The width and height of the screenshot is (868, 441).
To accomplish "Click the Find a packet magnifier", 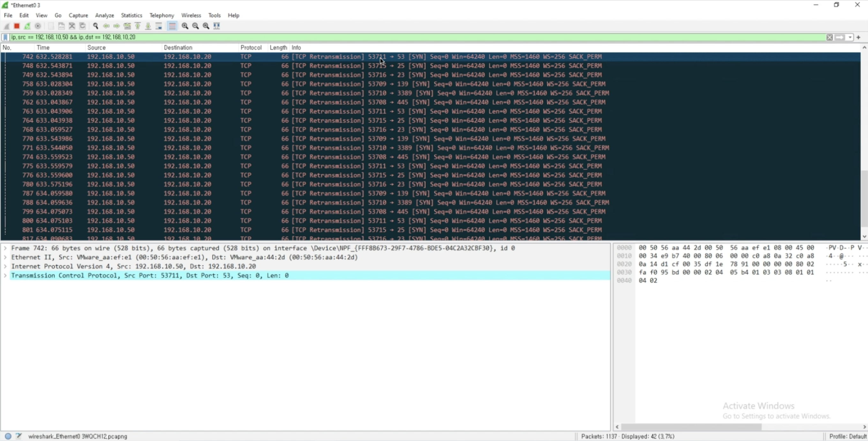I will pos(96,26).
